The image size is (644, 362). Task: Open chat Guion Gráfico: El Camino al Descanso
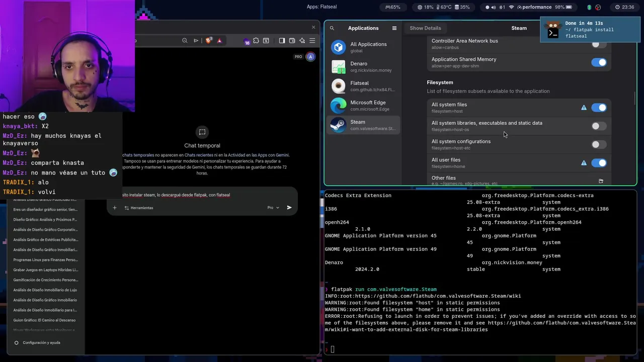[x=45, y=320]
